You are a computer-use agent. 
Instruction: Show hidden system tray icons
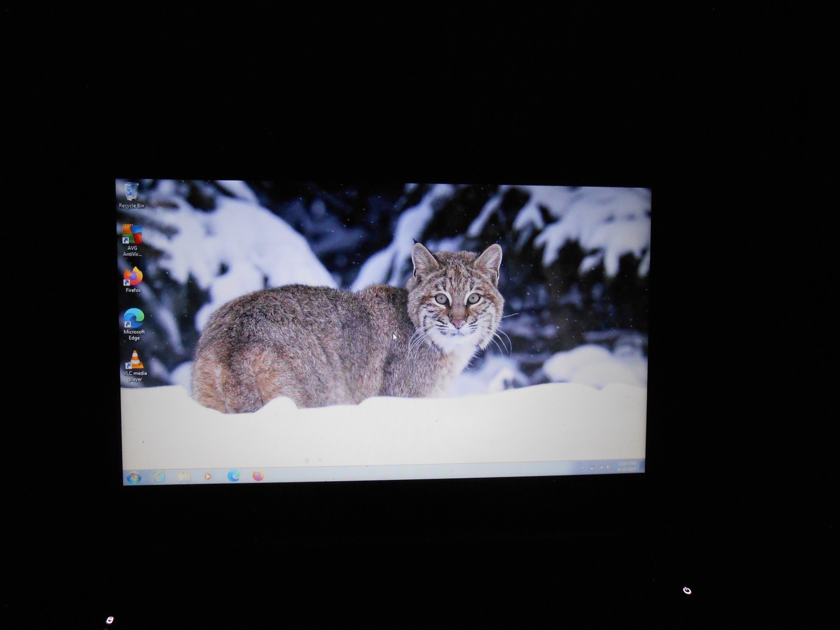pos(583,468)
